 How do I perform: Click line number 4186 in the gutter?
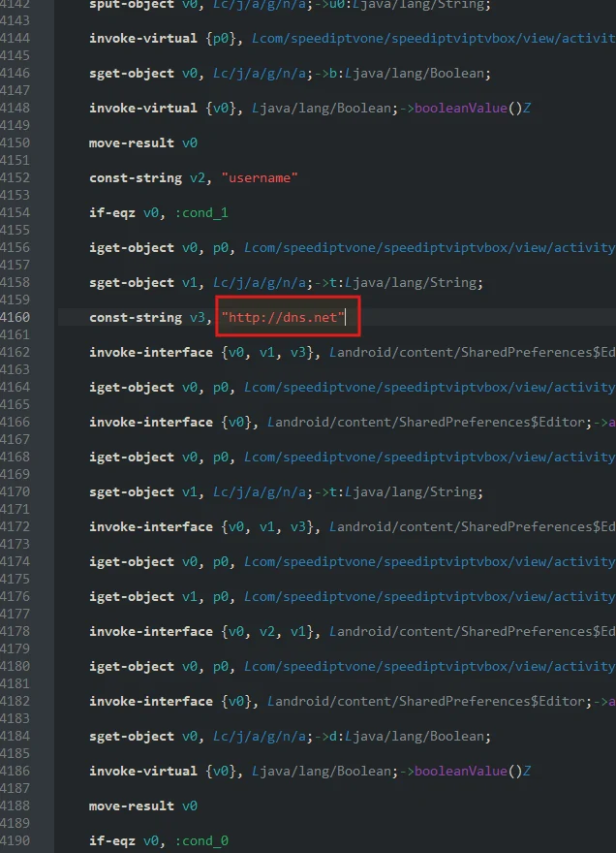[15, 771]
